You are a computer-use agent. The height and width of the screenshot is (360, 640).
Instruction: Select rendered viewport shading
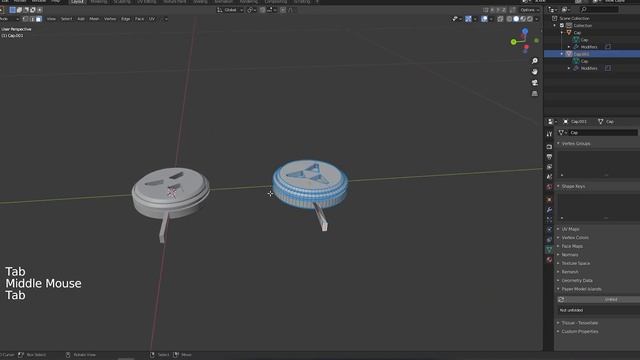coord(530,19)
